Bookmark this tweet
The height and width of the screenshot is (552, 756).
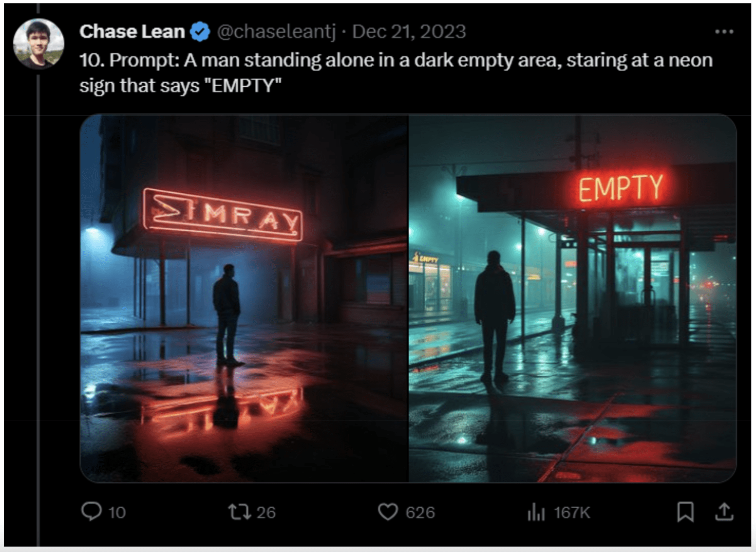[685, 512]
